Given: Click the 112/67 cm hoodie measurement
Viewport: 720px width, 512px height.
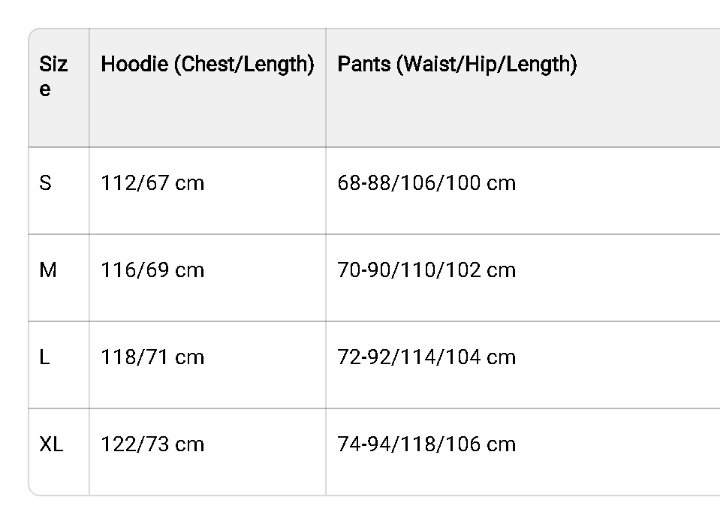Looking at the screenshot, I should (152, 183).
